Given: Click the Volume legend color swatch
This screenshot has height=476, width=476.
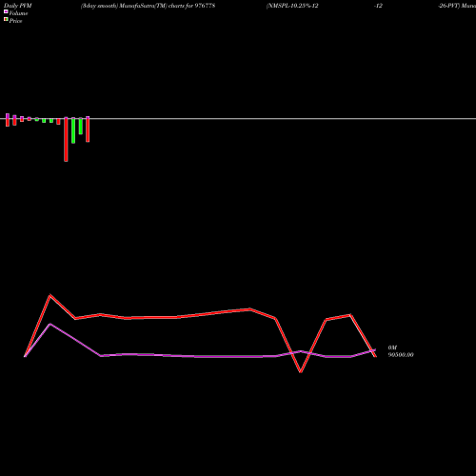Looking at the screenshot, I should point(6,11).
